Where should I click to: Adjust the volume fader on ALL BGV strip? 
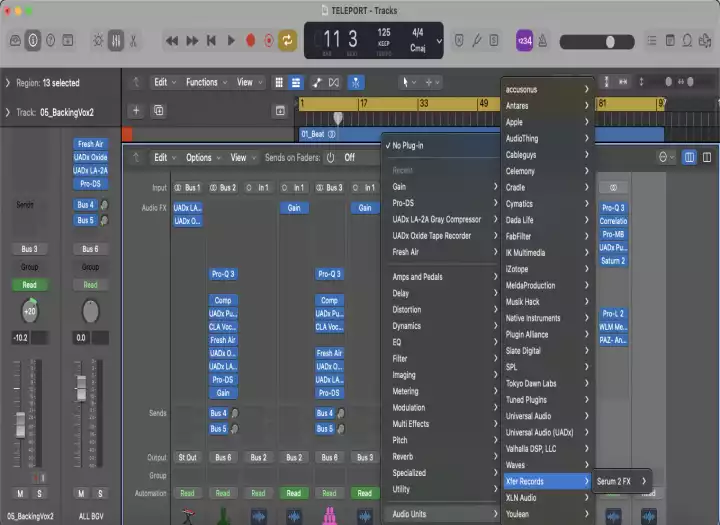(x=81, y=387)
